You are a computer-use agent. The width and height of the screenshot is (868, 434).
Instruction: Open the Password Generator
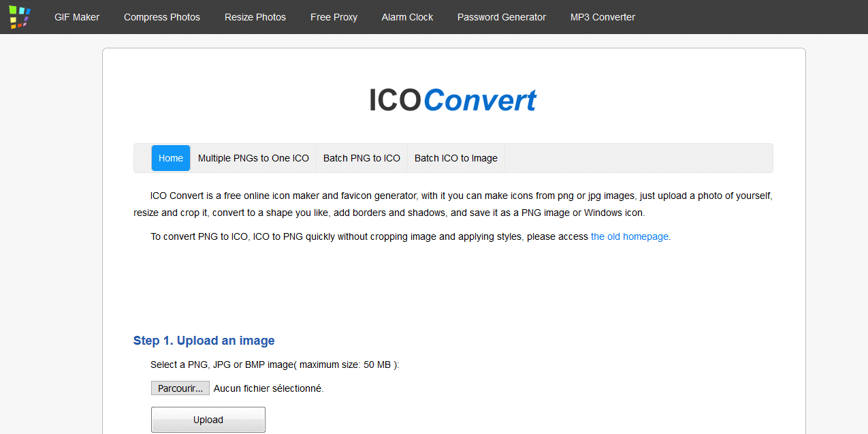pyautogui.click(x=502, y=17)
